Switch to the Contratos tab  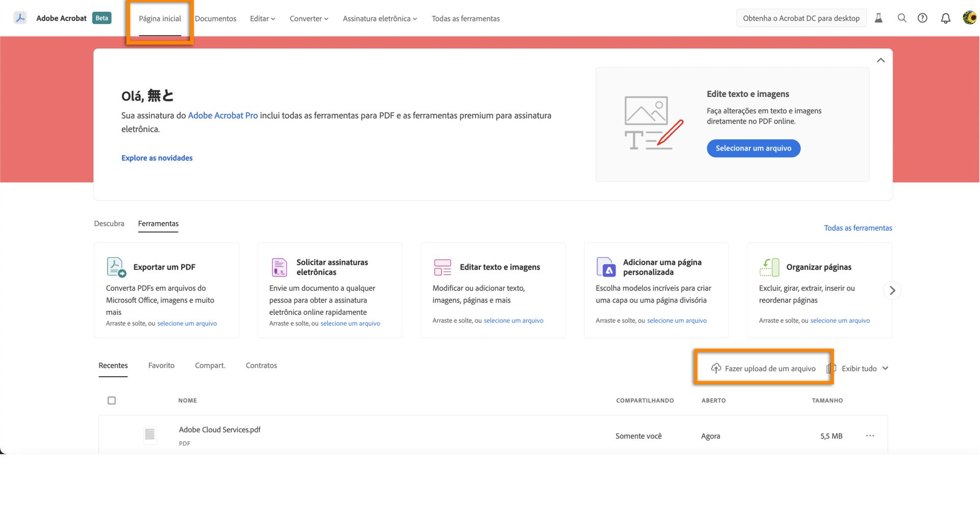click(261, 365)
